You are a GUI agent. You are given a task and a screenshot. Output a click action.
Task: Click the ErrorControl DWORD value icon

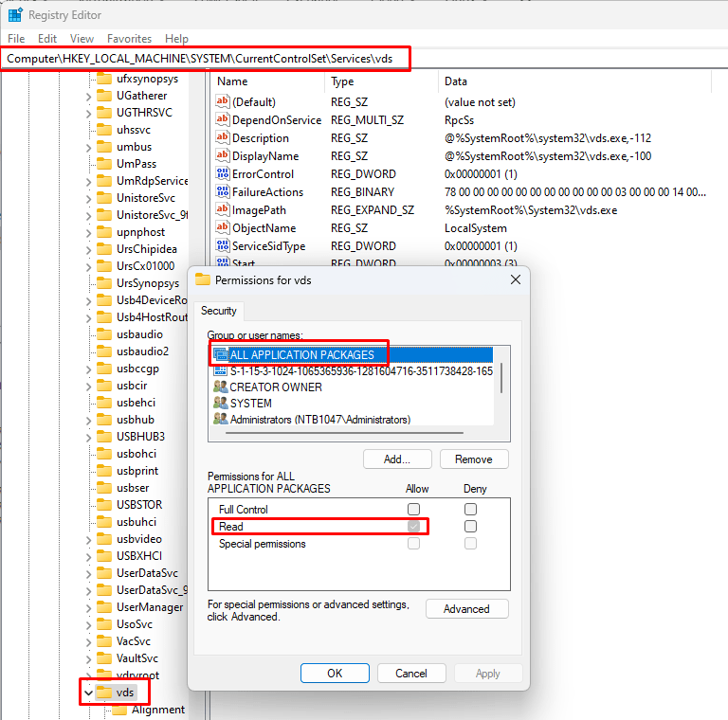[x=224, y=174]
